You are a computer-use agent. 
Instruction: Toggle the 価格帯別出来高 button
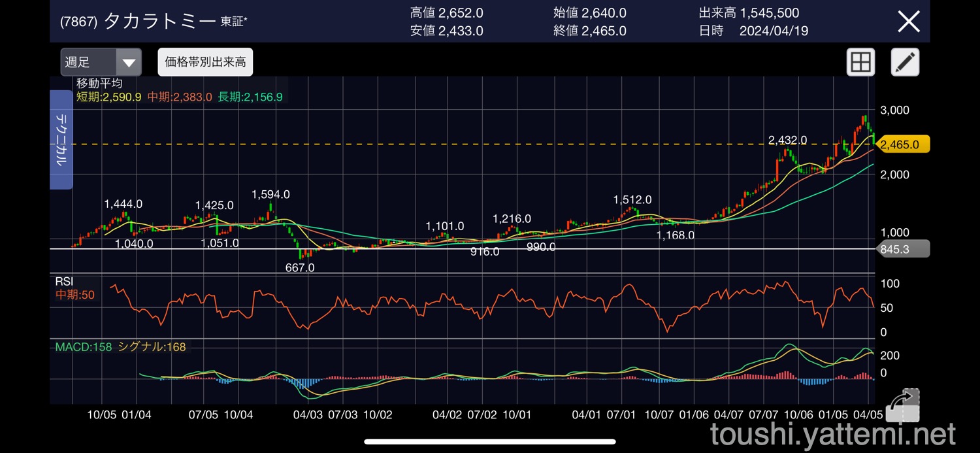click(205, 63)
